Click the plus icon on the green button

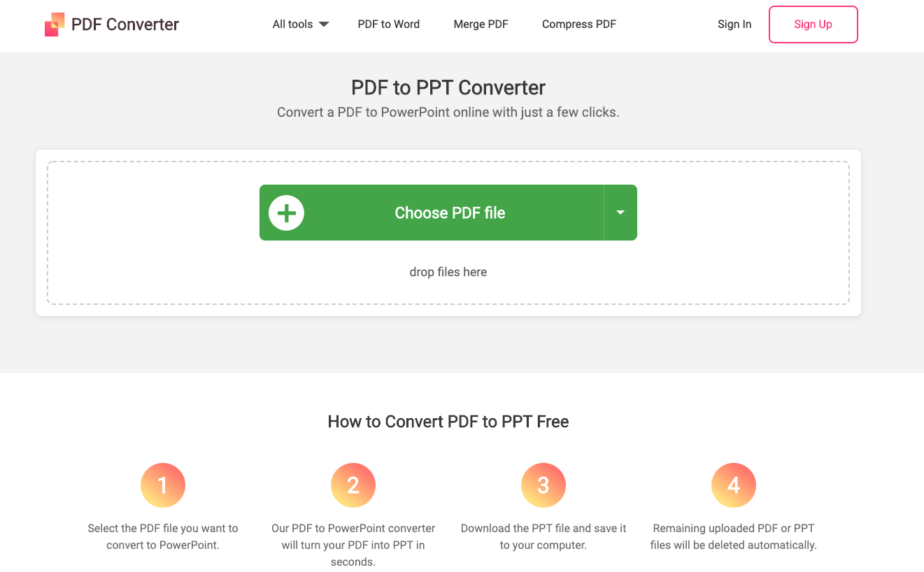pyautogui.click(x=286, y=213)
